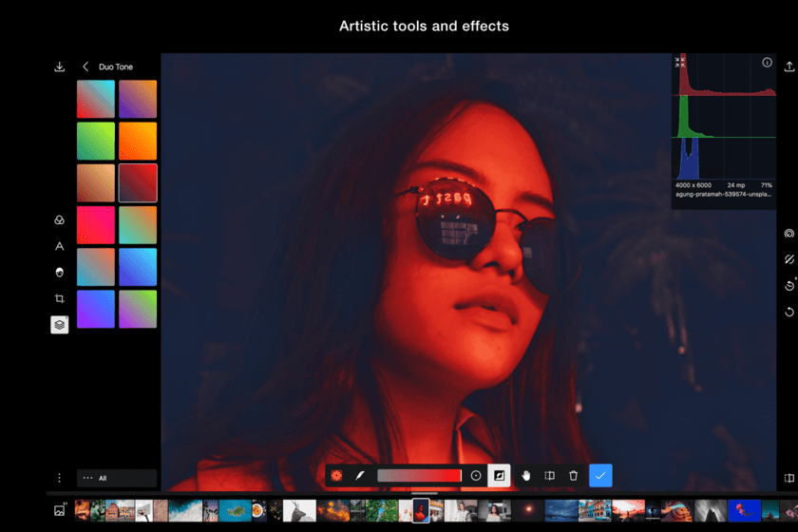This screenshot has height=532, width=798.
Task: Go back from the Duo Tone panel
Action: click(x=85, y=66)
